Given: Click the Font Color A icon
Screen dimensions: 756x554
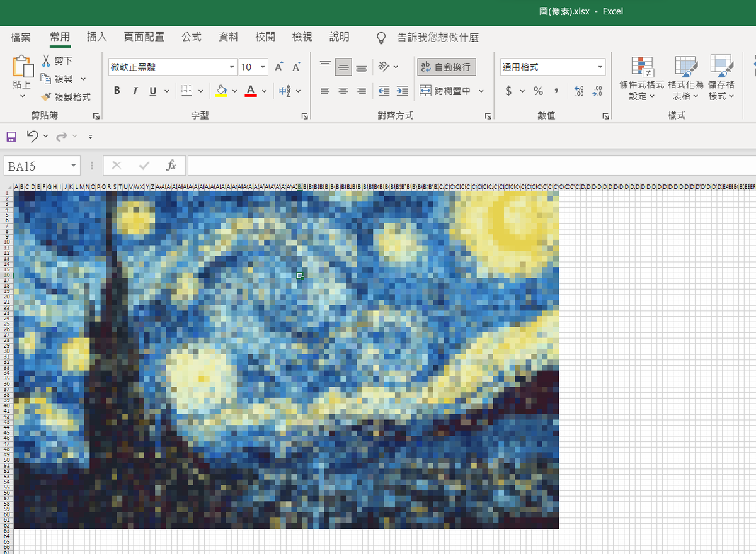Looking at the screenshot, I should pyautogui.click(x=251, y=91).
